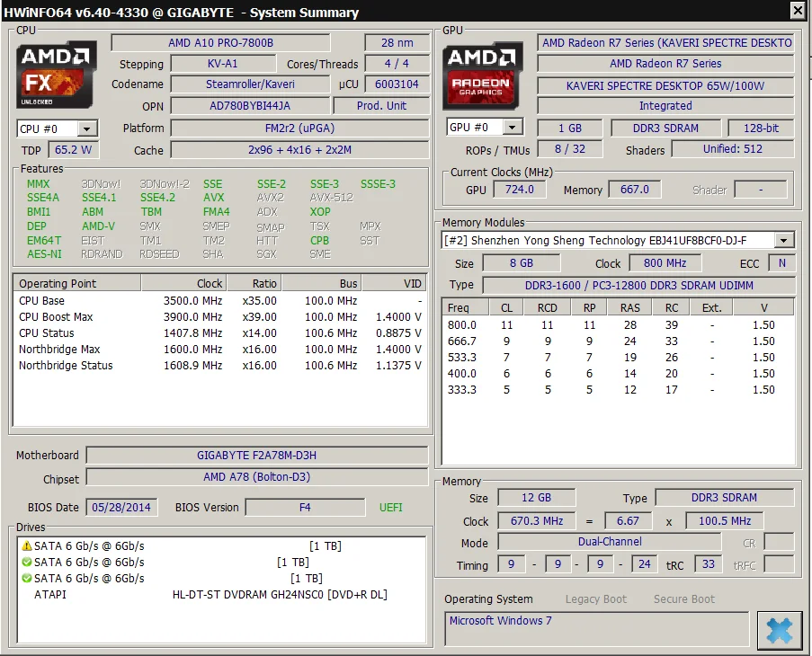Click the BIOS Version F4 field
The height and width of the screenshot is (656, 812).
(x=305, y=508)
